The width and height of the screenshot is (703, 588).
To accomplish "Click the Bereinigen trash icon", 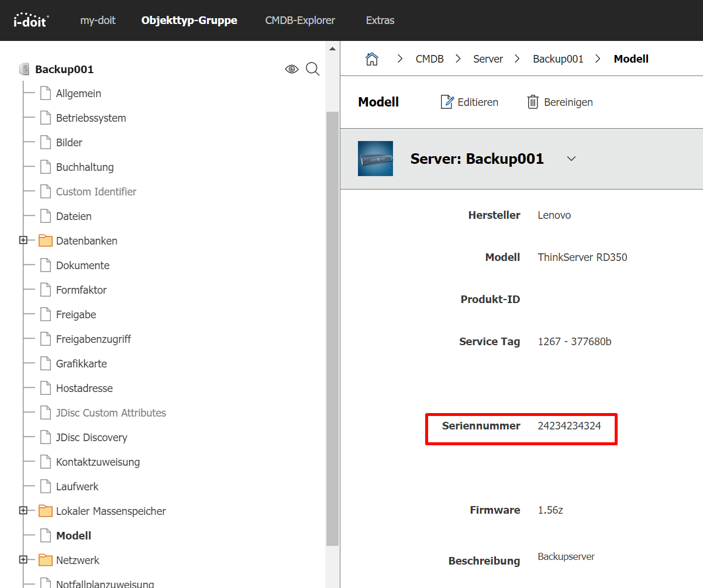I will (533, 102).
